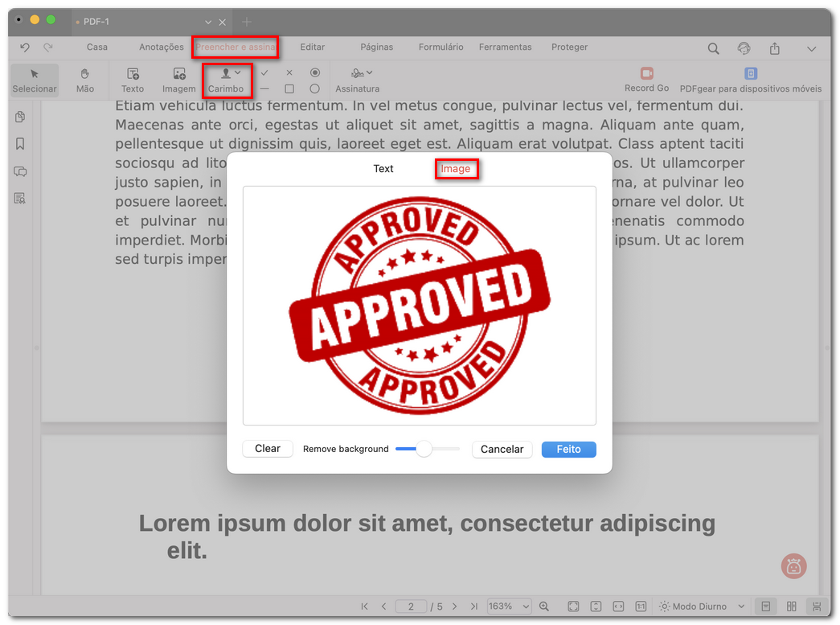This screenshot has height=625, width=840.
Task: Open the search magnifier in the top bar
Action: [713, 48]
